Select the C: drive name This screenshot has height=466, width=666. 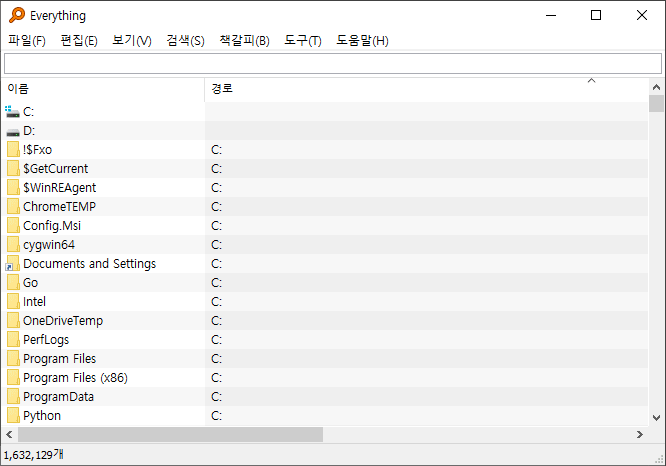point(28,112)
